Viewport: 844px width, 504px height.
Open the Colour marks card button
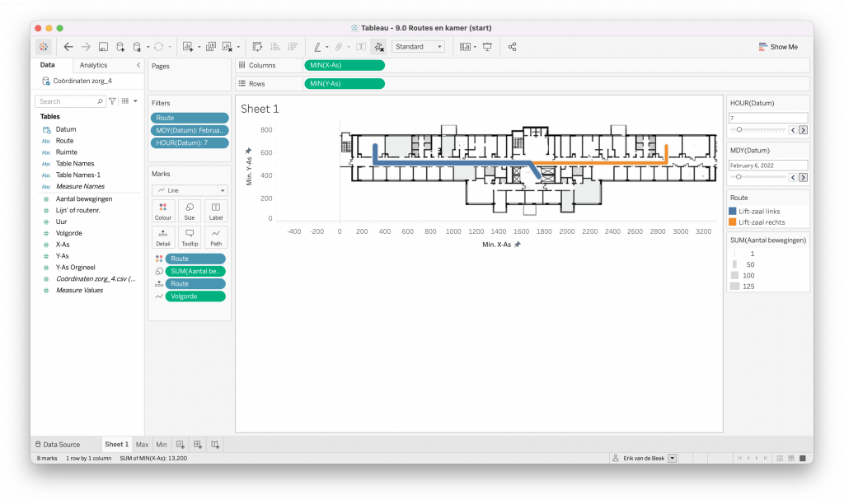click(163, 211)
